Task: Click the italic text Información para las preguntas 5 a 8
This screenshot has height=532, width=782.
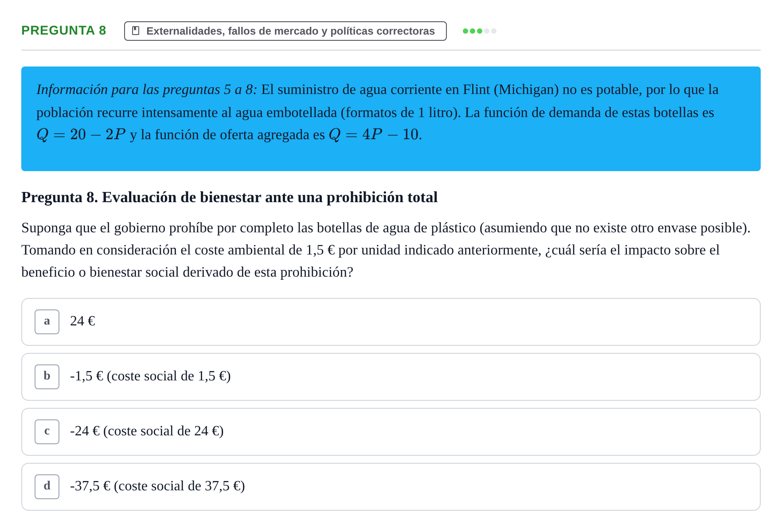Action: pos(147,90)
